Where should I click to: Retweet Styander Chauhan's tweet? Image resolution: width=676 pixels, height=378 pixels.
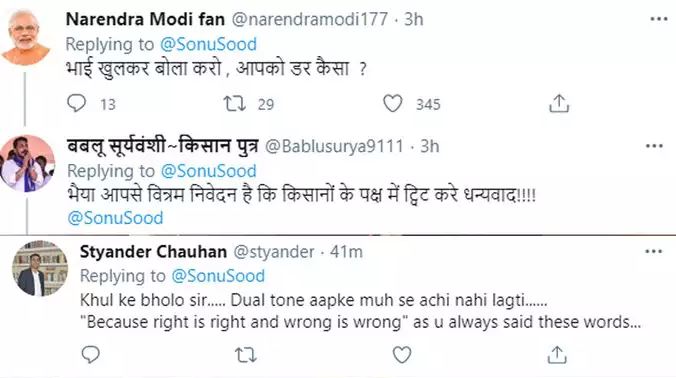(x=246, y=355)
